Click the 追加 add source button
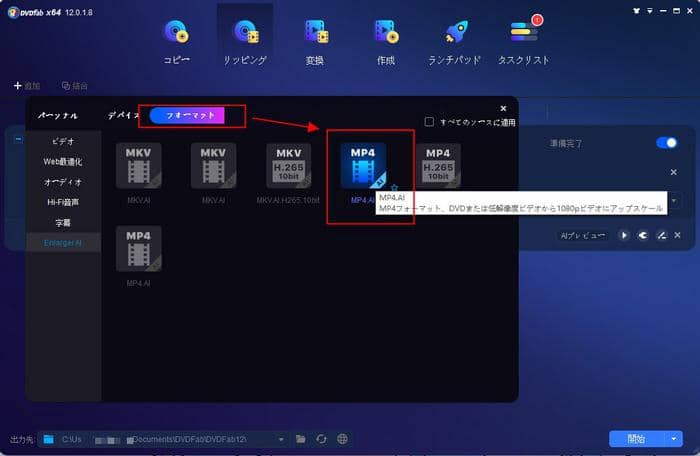700x456 pixels. tap(27, 86)
